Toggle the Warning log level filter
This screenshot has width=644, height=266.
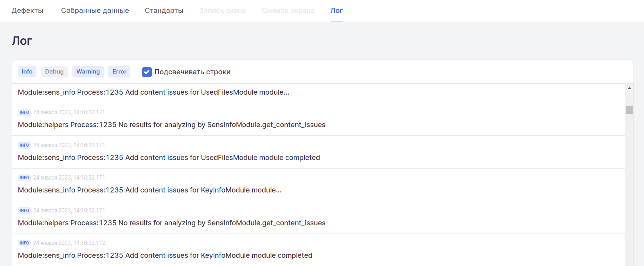click(88, 72)
